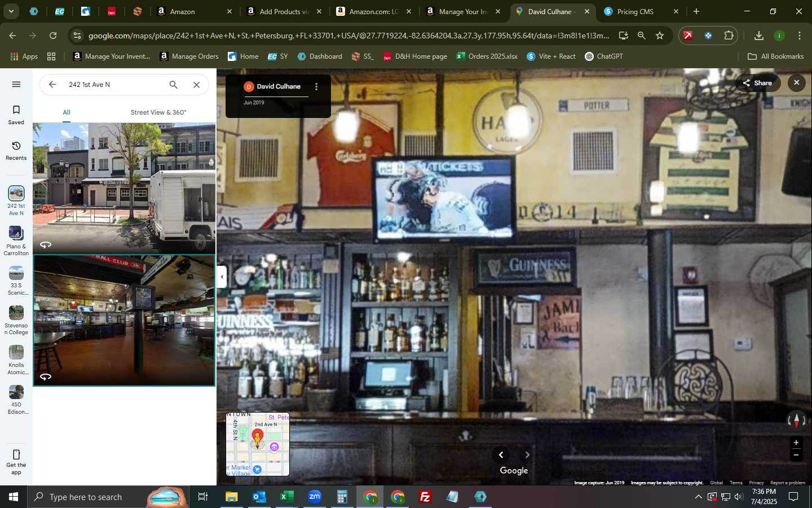This screenshot has width=812, height=508.
Task: Open the D&H Home page bookmark
Action: pos(415,56)
